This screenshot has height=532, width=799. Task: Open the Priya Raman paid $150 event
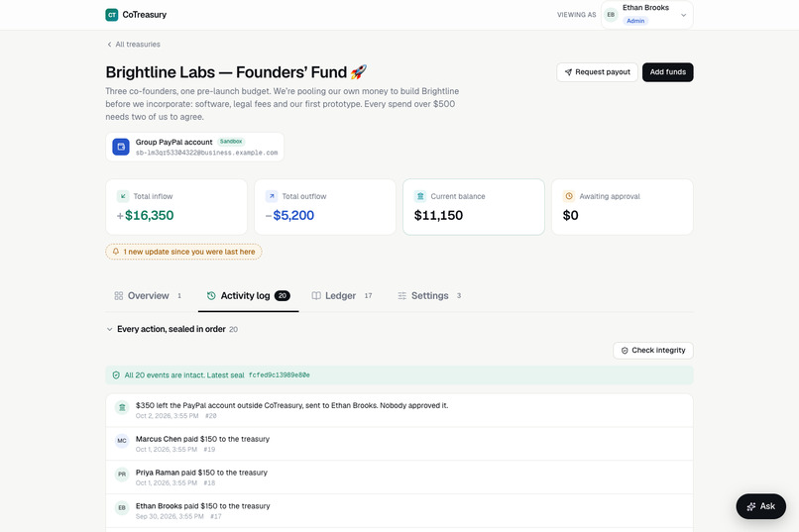click(x=399, y=478)
